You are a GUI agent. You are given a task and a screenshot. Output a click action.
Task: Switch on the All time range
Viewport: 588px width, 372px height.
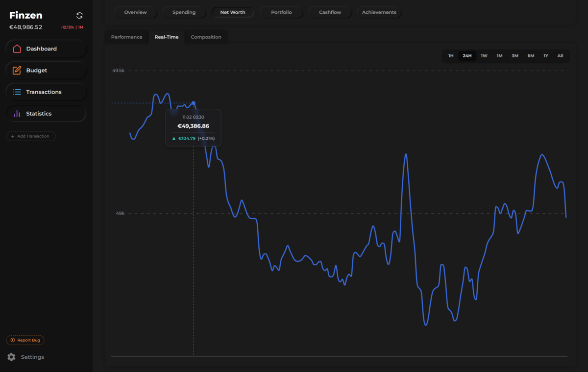click(x=561, y=55)
